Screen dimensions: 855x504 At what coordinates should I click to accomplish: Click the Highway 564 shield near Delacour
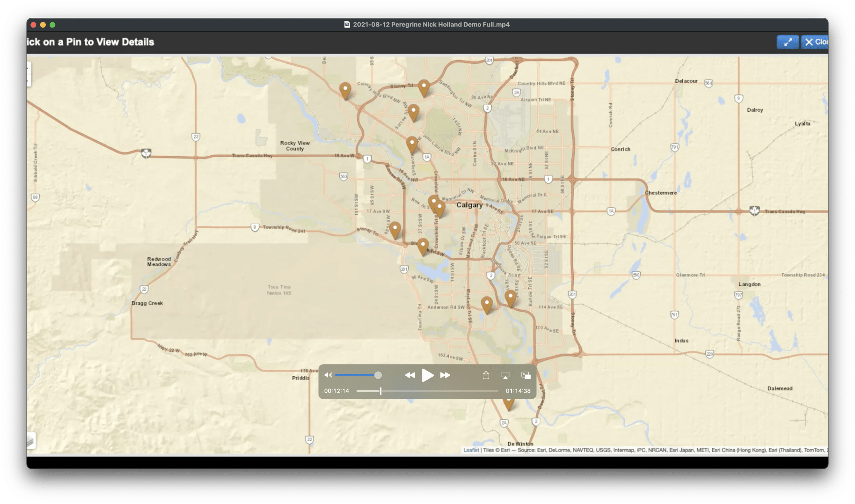point(708,83)
